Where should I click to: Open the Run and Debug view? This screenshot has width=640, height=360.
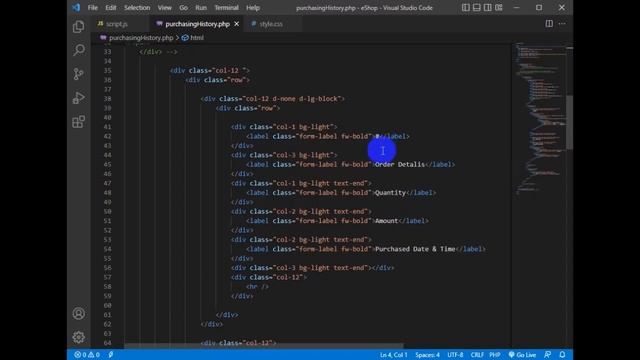coord(78,98)
